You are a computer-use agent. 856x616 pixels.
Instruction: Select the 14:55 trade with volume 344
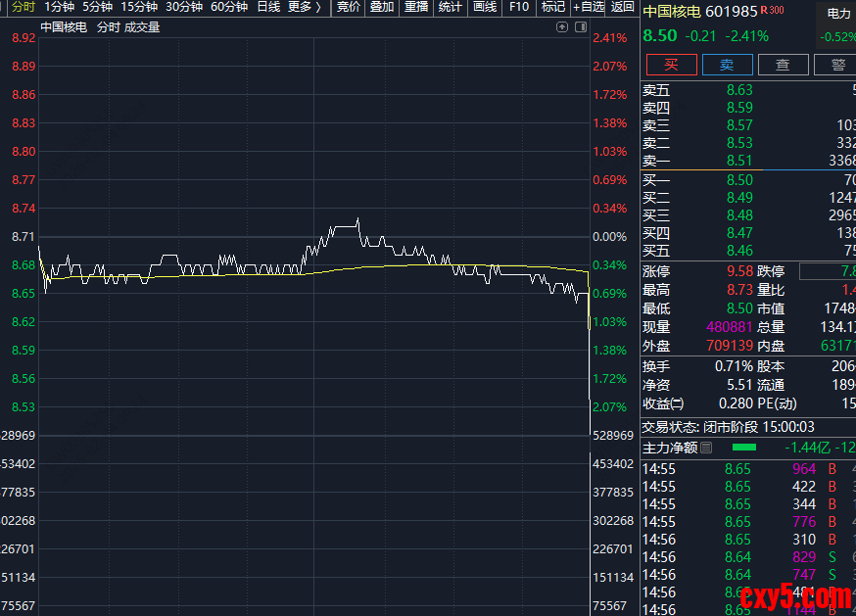pos(748,504)
